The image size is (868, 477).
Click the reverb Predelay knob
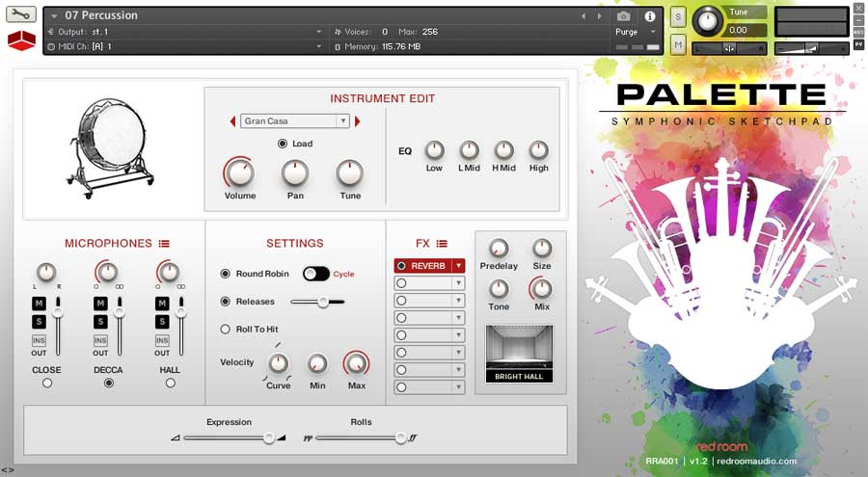tap(499, 248)
